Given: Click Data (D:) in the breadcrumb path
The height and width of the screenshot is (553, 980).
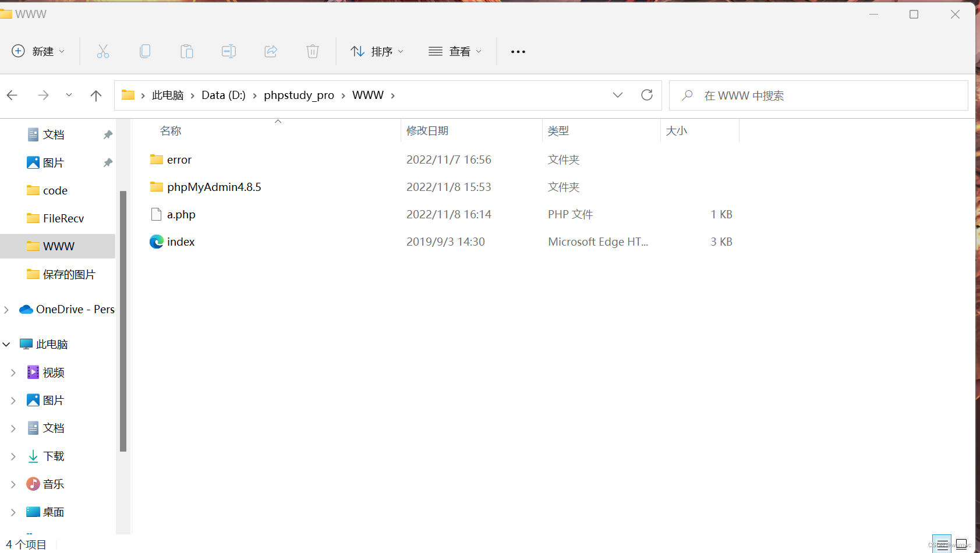Looking at the screenshot, I should pyautogui.click(x=224, y=95).
